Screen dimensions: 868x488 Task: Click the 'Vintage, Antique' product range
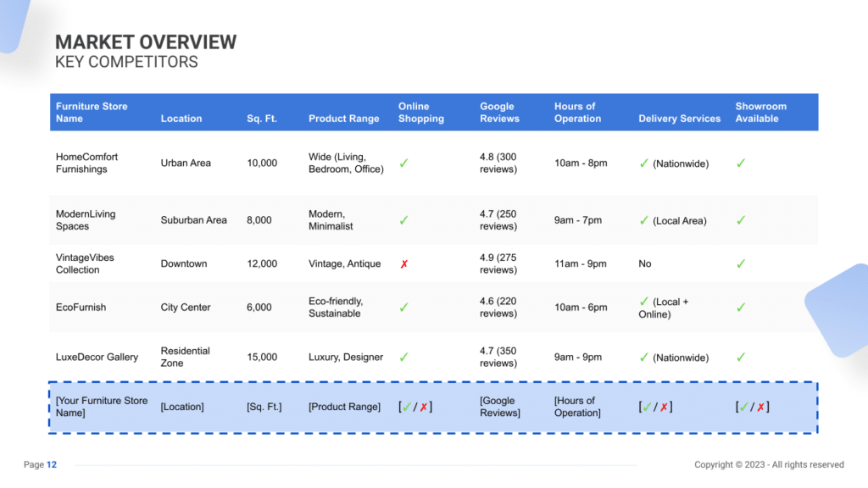click(x=344, y=264)
